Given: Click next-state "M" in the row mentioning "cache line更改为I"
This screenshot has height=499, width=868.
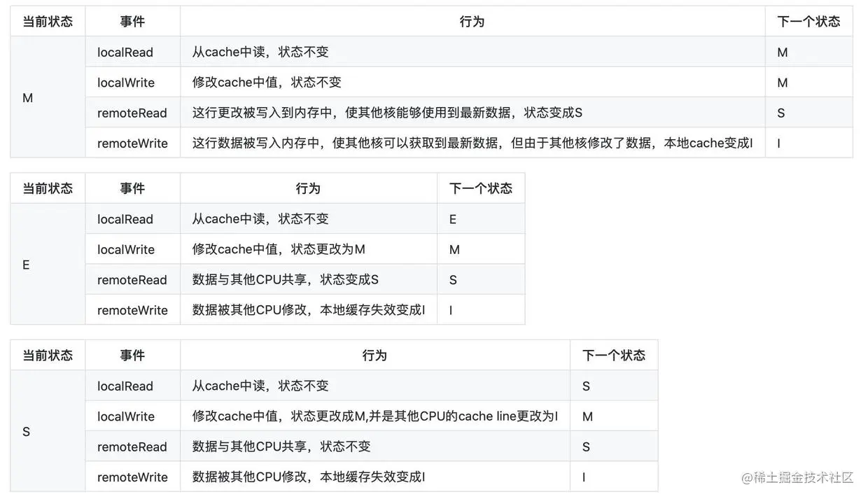Looking at the screenshot, I should point(587,416).
